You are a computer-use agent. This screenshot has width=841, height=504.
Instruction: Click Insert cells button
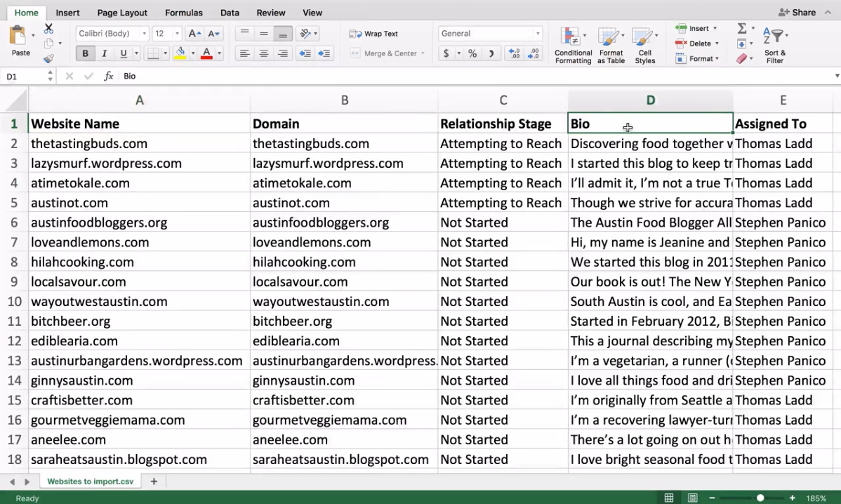click(696, 28)
